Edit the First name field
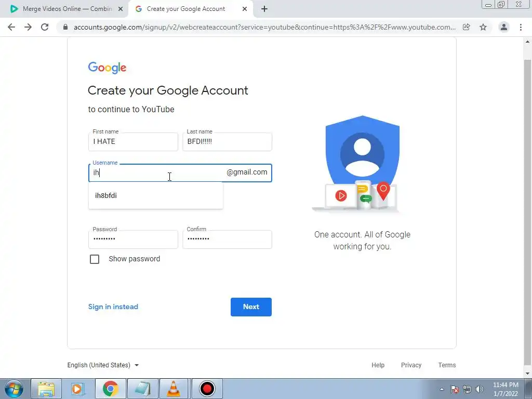532x399 pixels. [x=133, y=142]
